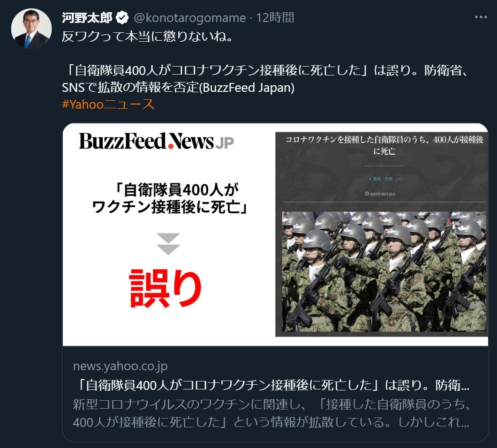Click the BuzzFeed News JP logo
The image size is (497, 448).
(156, 142)
